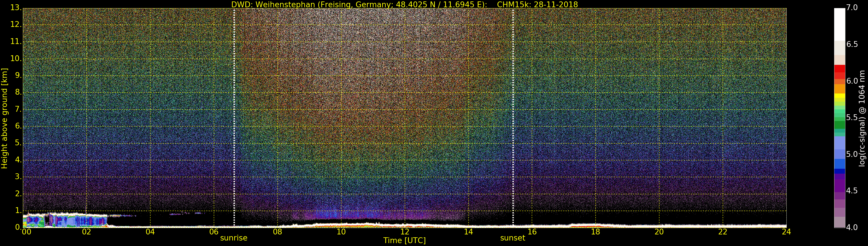Click the 5.5 tick label on the colorbar
The image size is (868, 246).
pyautogui.click(x=852, y=118)
